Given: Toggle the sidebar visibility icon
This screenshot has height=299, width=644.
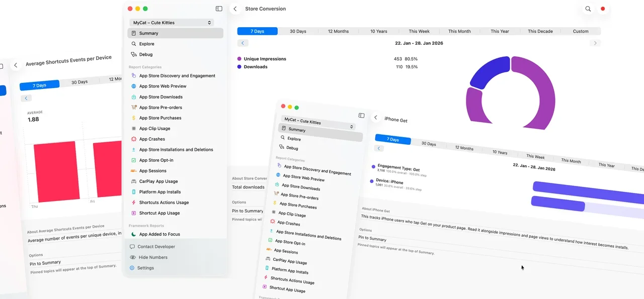Looking at the screenshot, I should pos(218,9).
